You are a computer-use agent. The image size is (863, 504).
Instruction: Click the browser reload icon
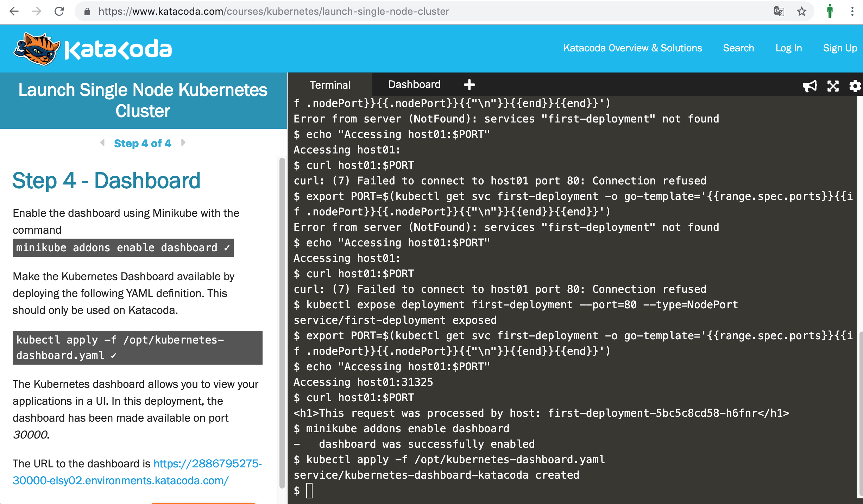[59, 11]
